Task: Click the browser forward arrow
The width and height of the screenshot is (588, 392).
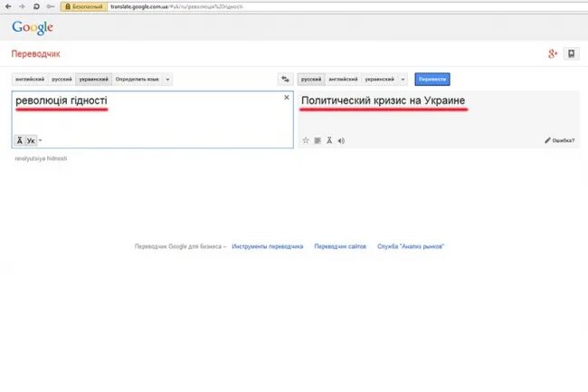Action: [x=22, y=6]
